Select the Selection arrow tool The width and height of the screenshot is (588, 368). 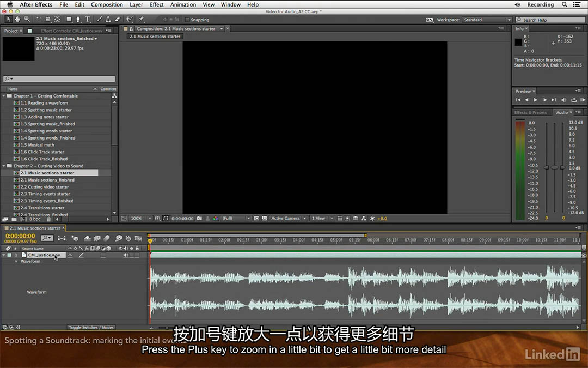[9, 19]
